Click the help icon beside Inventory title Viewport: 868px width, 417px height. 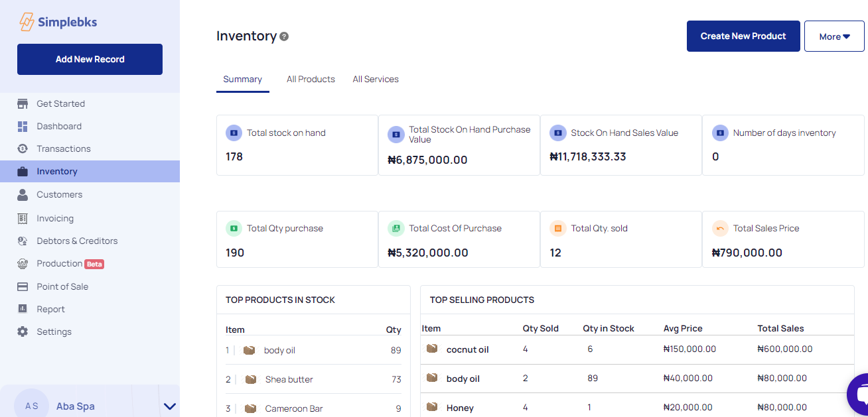pyautogui.click(x=284, y=36)
